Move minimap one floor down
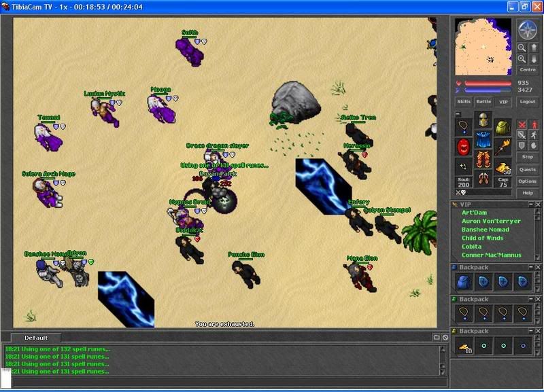The height and width of the screenshot is (392, 544). [x=534, y=59]
